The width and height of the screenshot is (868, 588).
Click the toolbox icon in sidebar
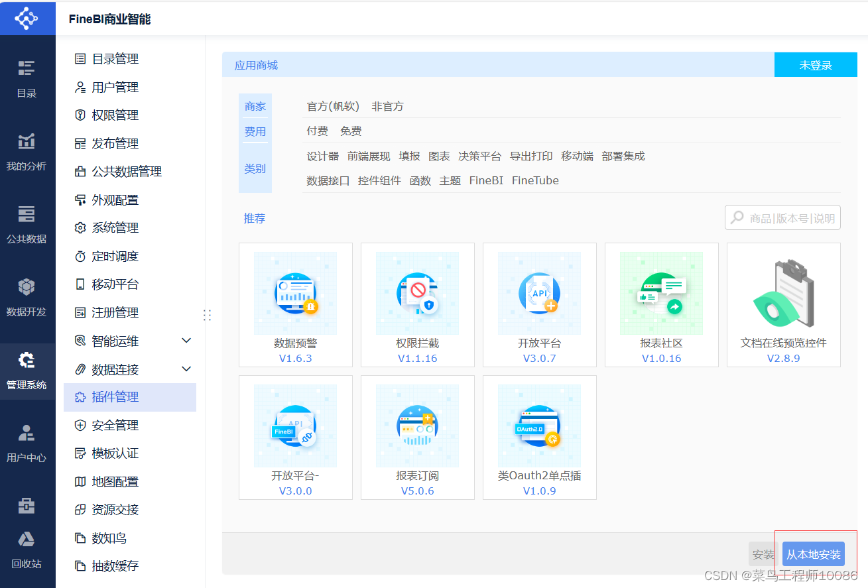click(27, 505)
